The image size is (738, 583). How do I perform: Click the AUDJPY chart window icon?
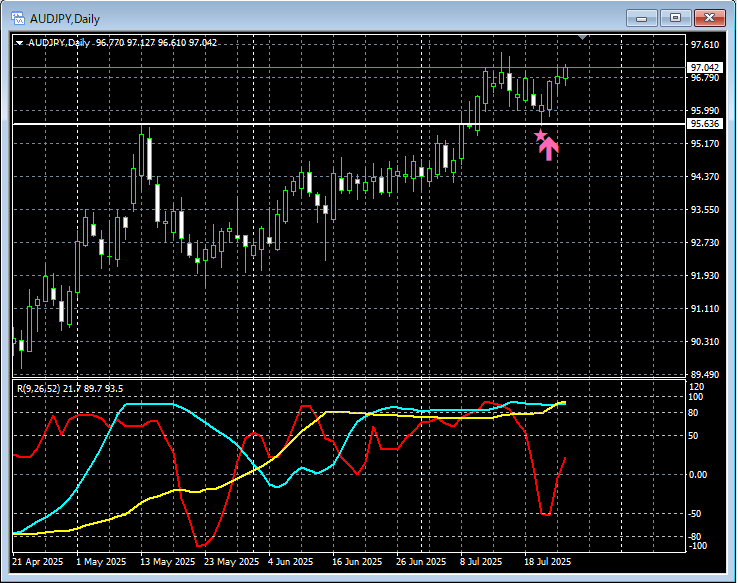point(17,18)
